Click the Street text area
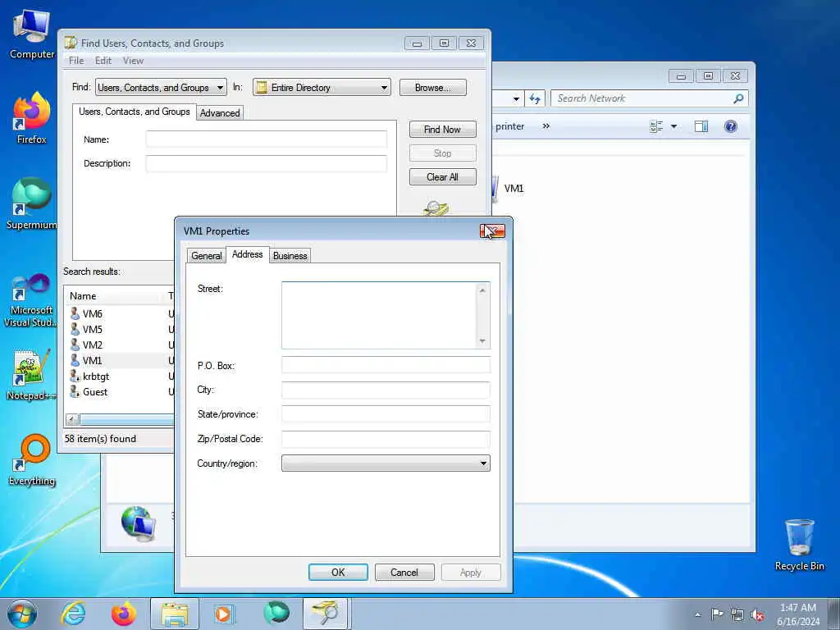Screen dimensions: 840x630 point(380,316)
